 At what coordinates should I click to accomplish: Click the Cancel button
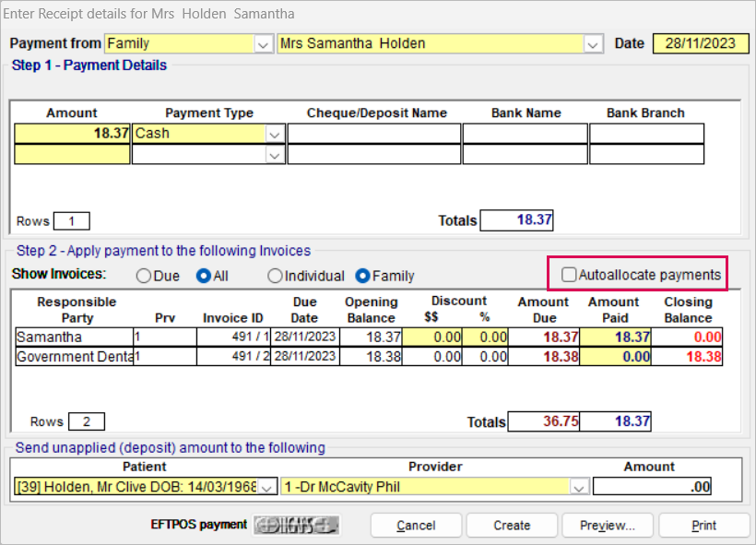[416, 526]
